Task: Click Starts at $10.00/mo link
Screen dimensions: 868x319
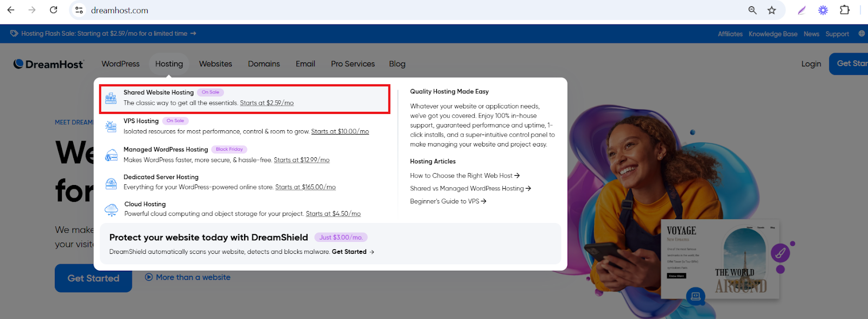Action: [340, 131]
